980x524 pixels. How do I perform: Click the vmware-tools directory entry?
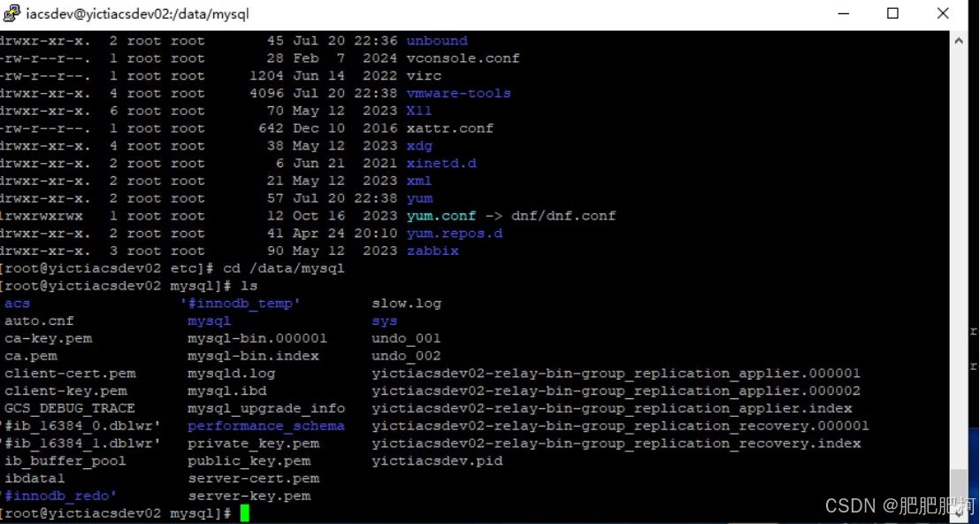pos(458,93)
